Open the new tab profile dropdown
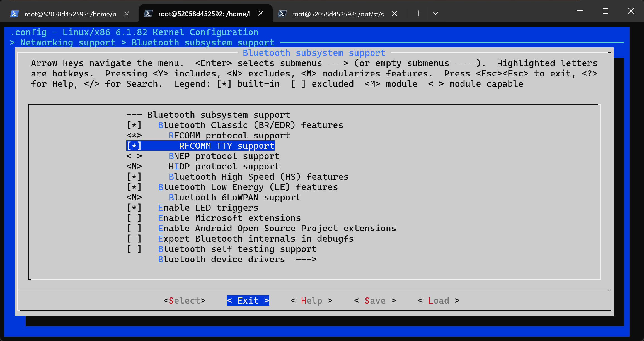Screen dimensions: 644x341 pyautogui.click(x=435, y=13)
